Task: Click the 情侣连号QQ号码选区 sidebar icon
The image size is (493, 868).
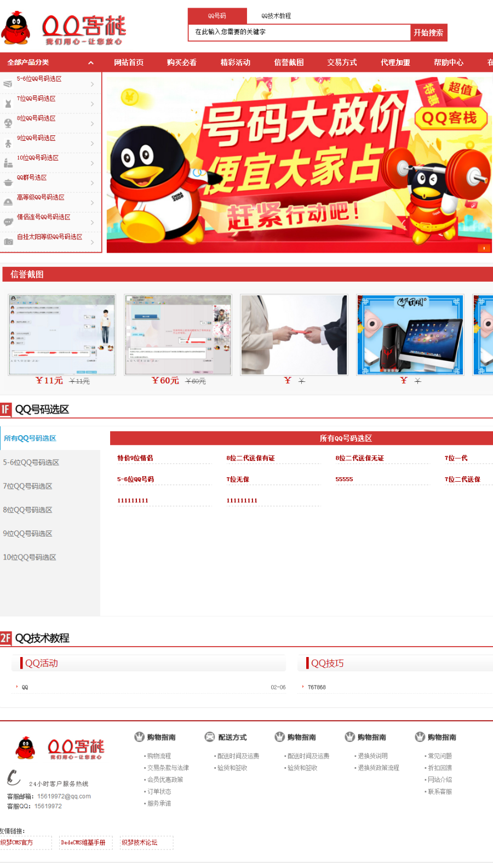Action: (8, 222)
